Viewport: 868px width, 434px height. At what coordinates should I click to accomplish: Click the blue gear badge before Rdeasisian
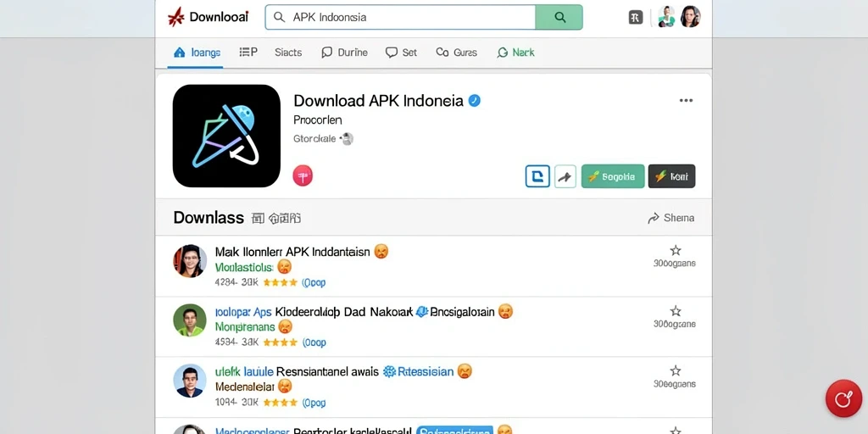click(390, 371)
